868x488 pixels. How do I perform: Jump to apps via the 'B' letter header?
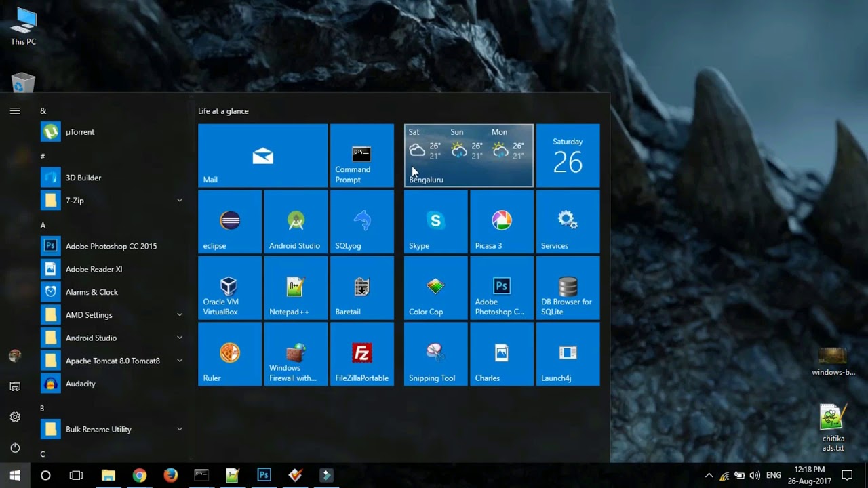(42, 408)
